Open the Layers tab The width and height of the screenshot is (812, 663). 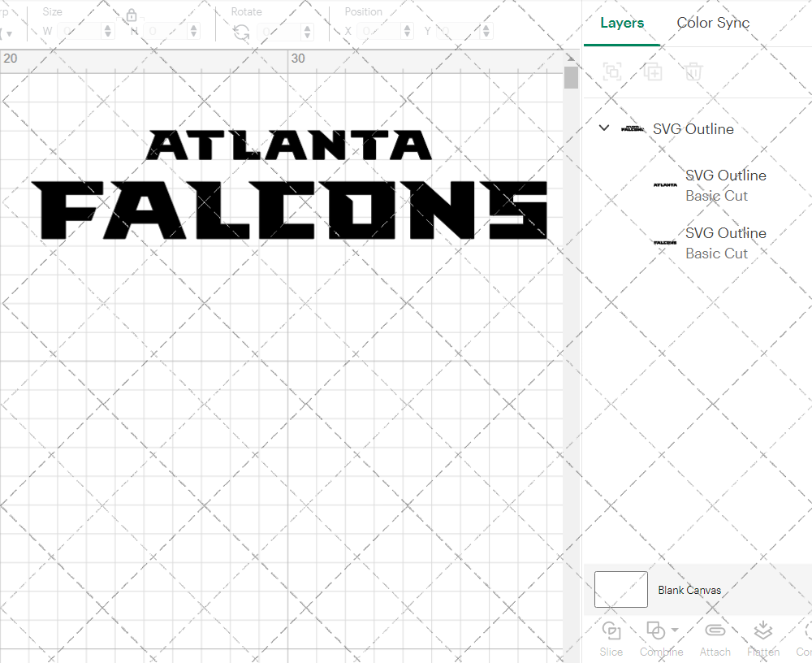621,23
